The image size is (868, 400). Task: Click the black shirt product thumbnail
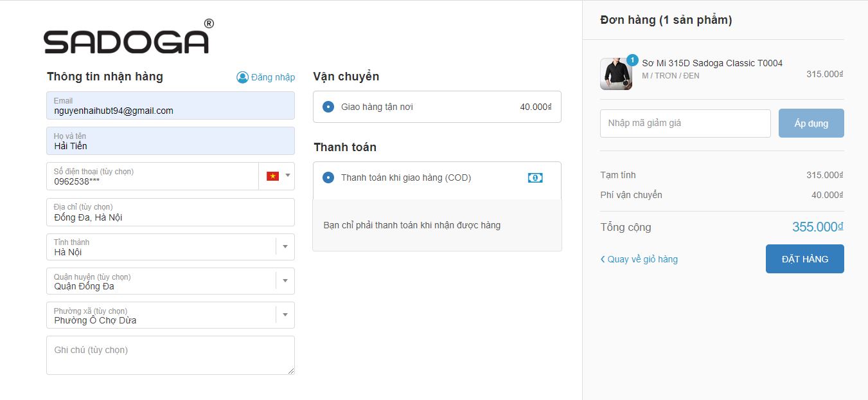[615, 75]
